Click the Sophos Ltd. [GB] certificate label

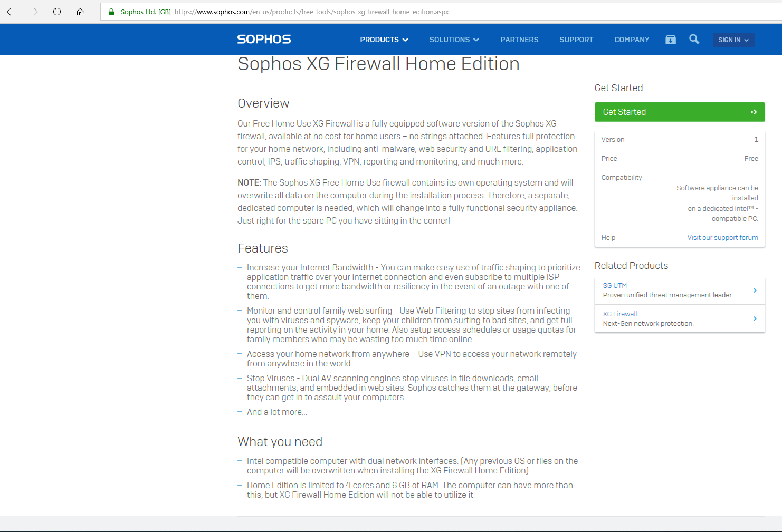click(x=146, y=12)
